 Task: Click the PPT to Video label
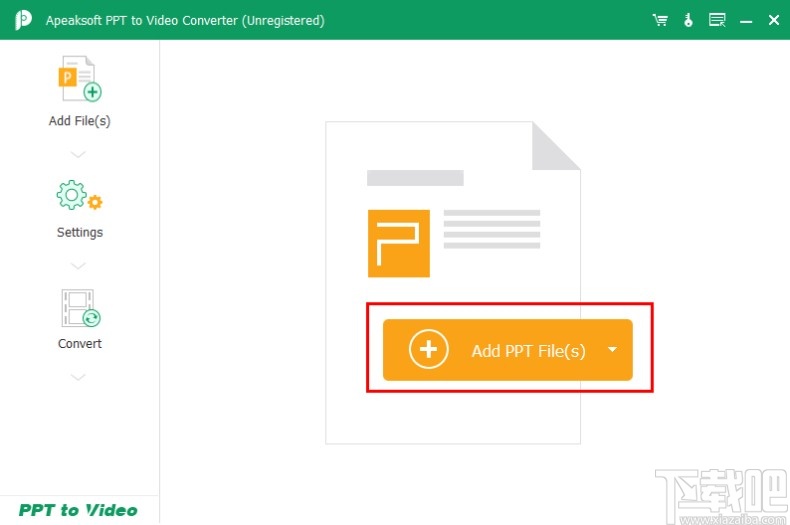point(78,510)
